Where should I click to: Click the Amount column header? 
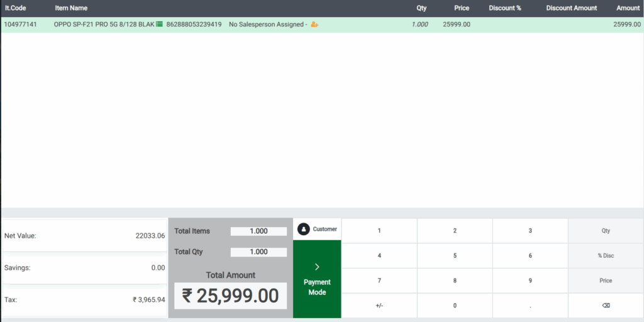click(628, 8)
